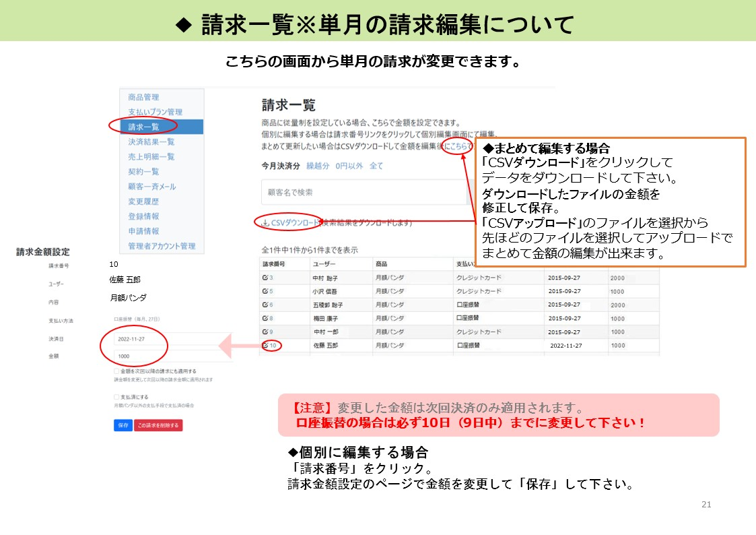Image resolution: width=756 pixels, height=535 pixels.
Task: Click edit icon for invoice number 6
Action: pos(265,305)
